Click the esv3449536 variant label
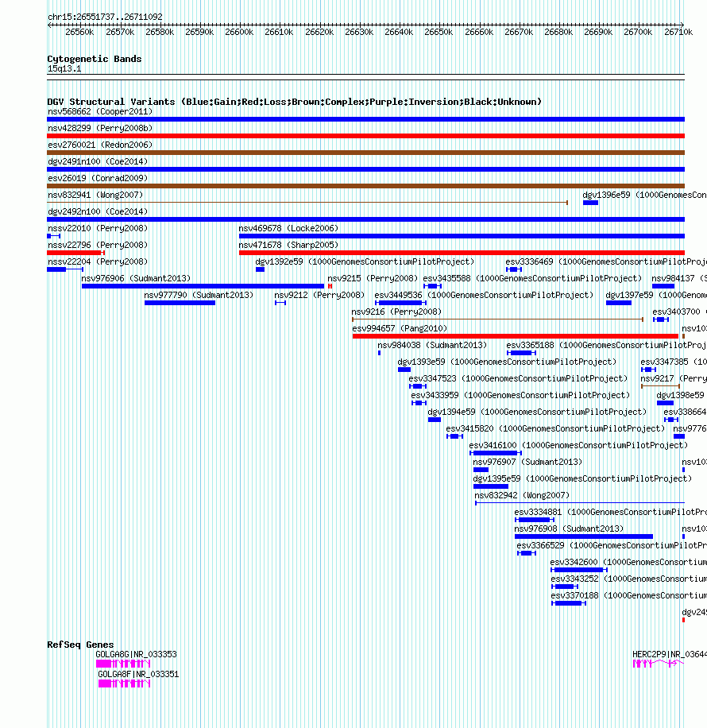The width and height of the screenshot is (707, 728). [x=485, y=296]
